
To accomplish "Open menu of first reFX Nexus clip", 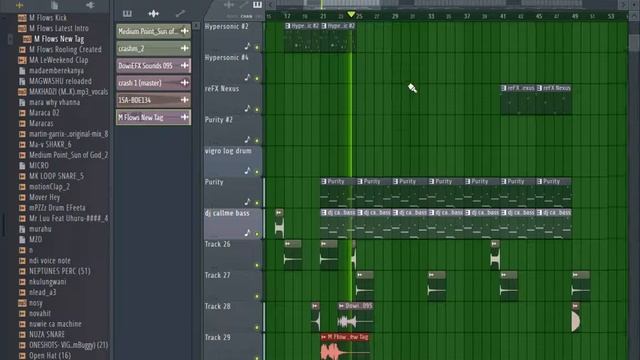I will pyautogui.click(x=504, y=88).
